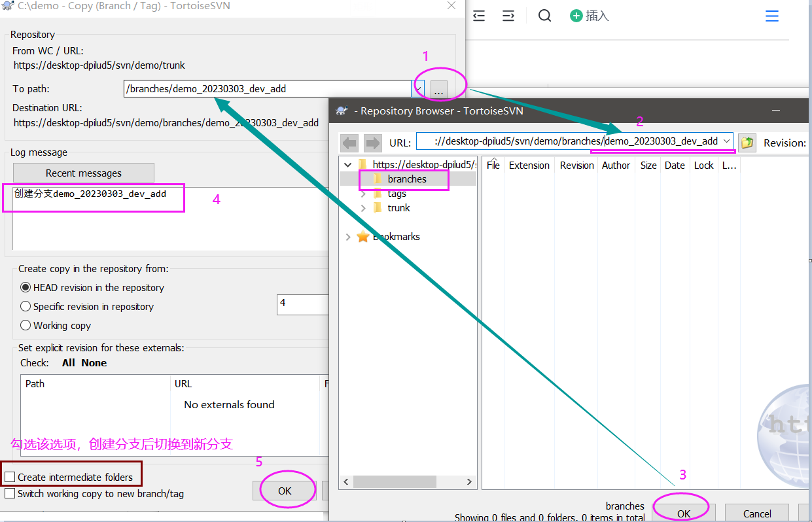Click right arrow of tree horizontal scrollbar
The width and height of the screenshot is (812, 522).
point(469,481)
